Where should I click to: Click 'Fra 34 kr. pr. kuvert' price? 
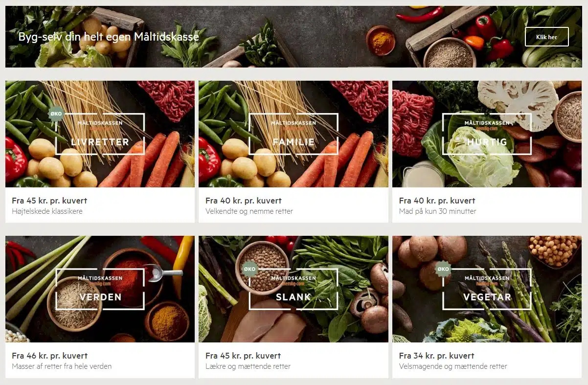437,356
